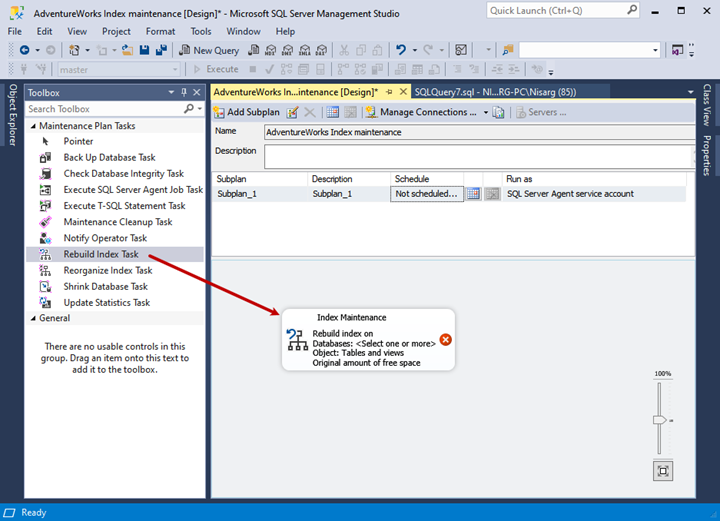
Task: Click the New Query button
Action: tap(209, 50)
